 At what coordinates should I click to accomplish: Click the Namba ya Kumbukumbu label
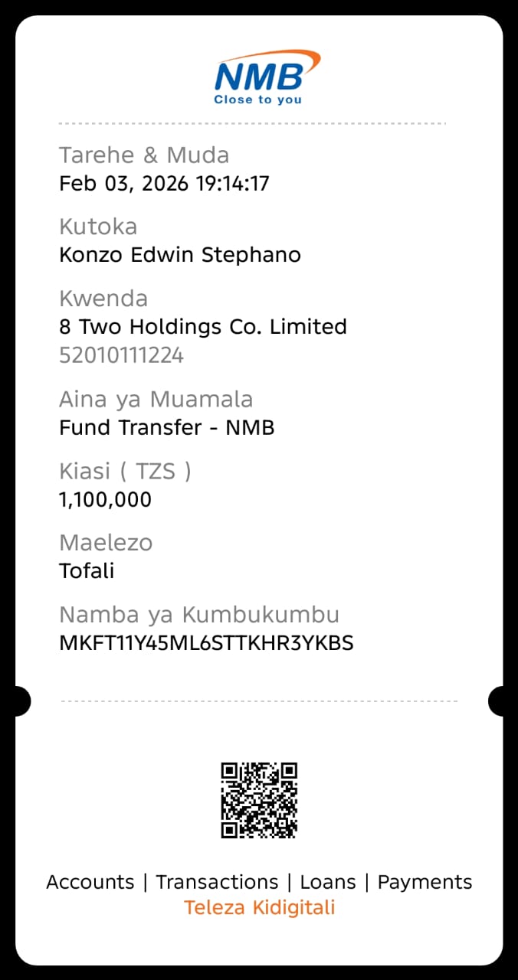pos(199,615)
